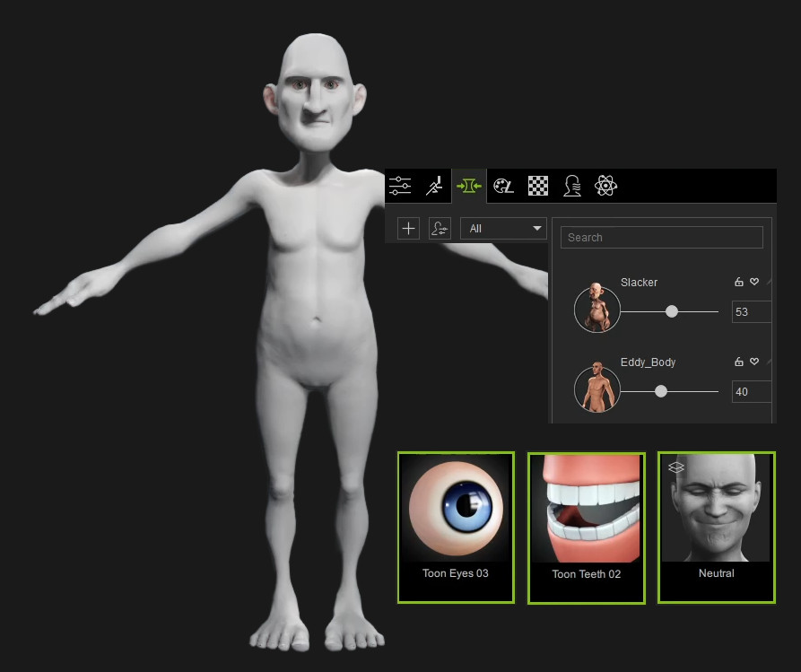Favorite the Eddy_Body morph with heart

[x=754, y=362]
